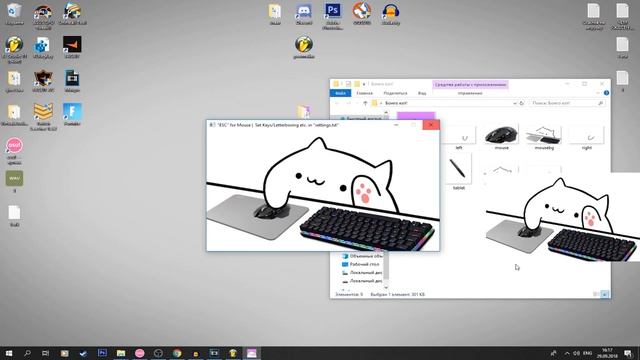Click the Explorer back arrow
This screenshot has height=360, width=640.
tap(337, 103)
